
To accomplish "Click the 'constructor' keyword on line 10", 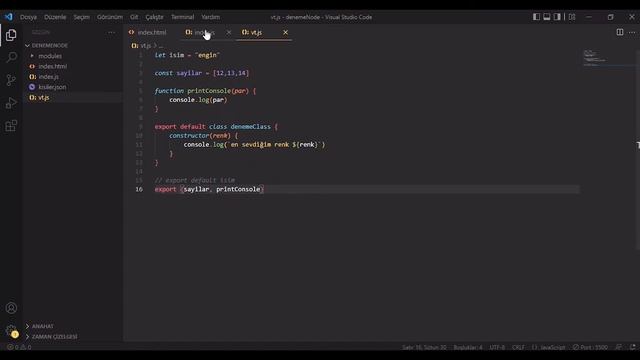I will (x=189, y=136).
